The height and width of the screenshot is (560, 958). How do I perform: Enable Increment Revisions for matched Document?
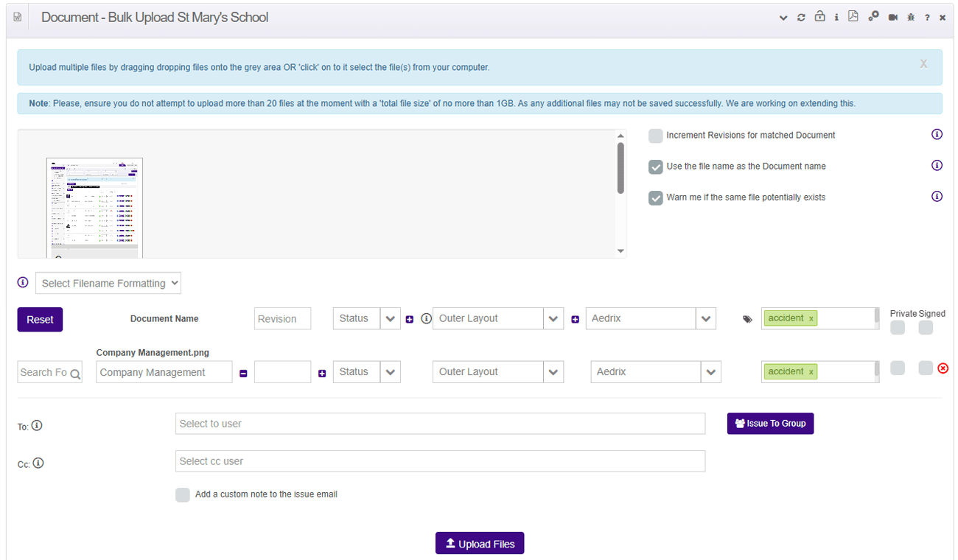(655, 136)
